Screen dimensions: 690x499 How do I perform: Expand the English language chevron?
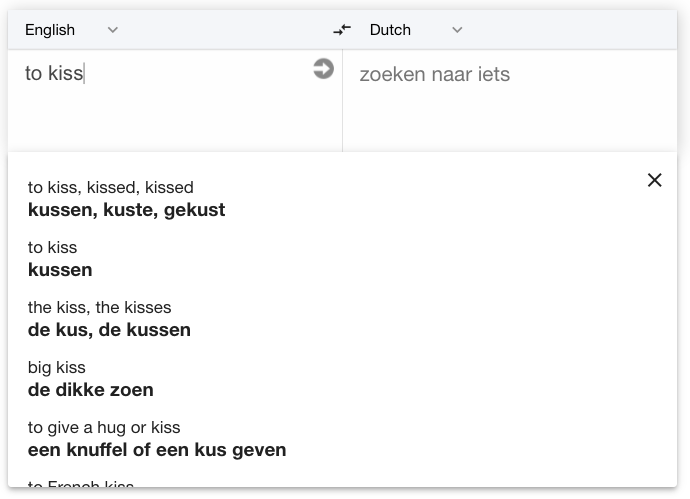point(113,30)
